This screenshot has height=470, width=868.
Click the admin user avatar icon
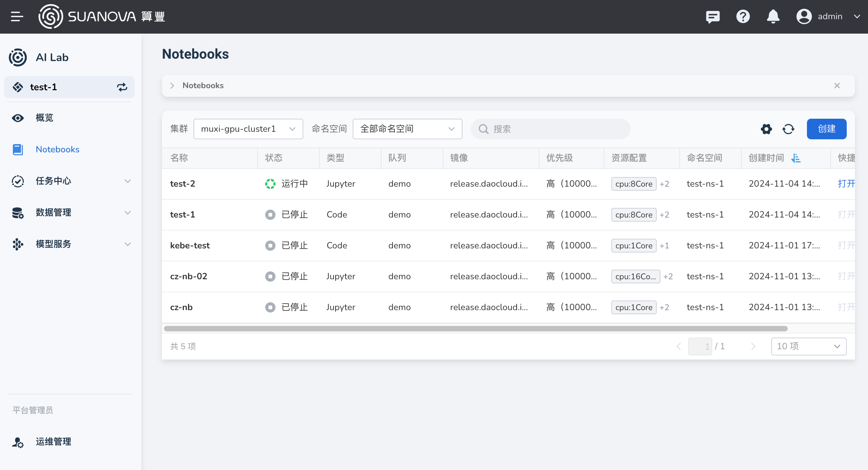coord(804,16)
